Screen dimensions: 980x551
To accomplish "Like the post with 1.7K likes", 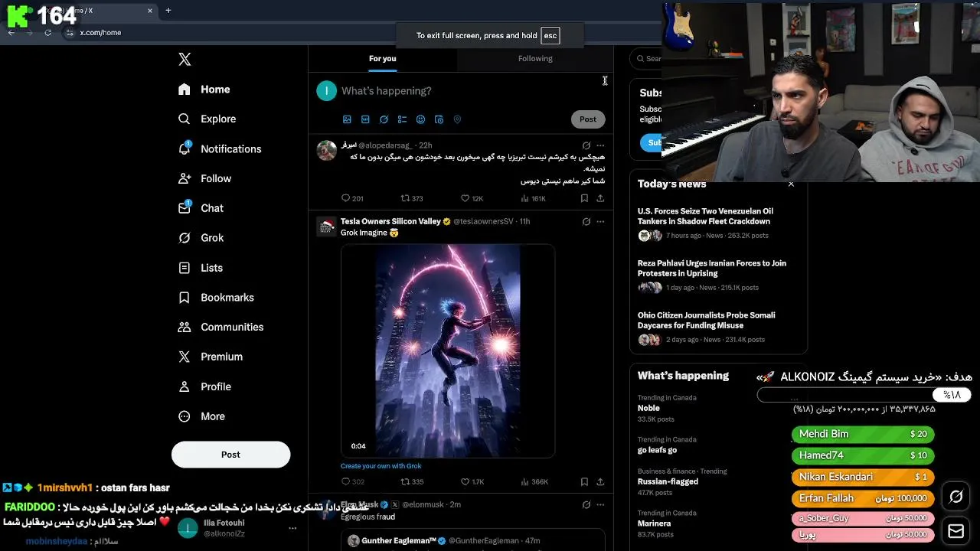I will pyautogui.click(x=472, y=482).
